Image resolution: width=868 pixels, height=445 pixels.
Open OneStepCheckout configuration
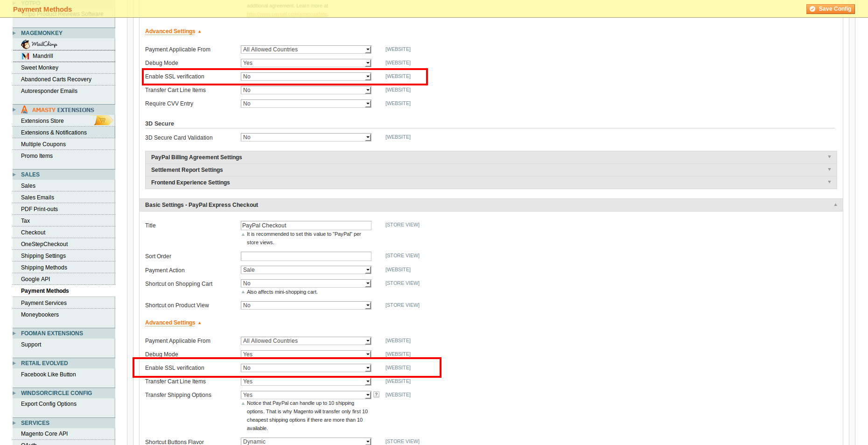(x=44, y=244)
